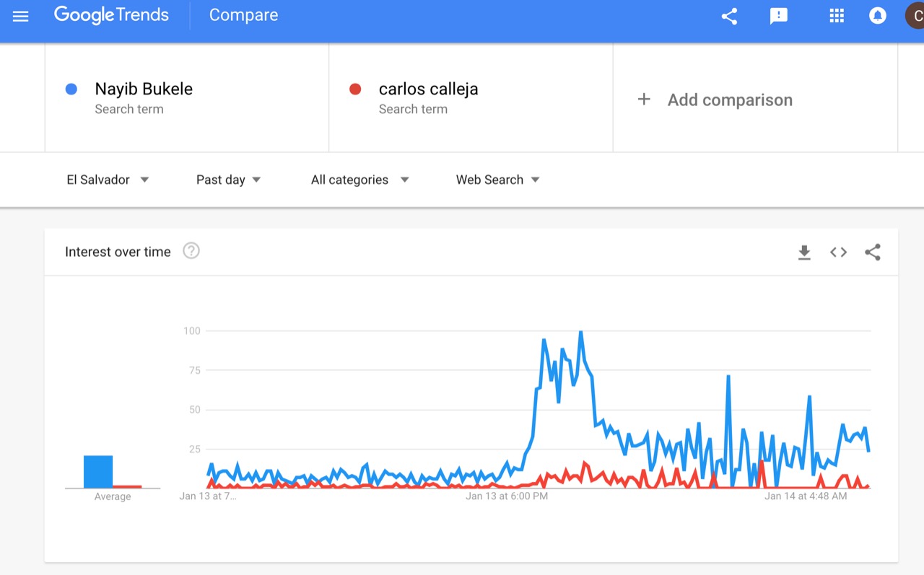Open the Web Search type dropdown
This screenshot has height=575, width=924.
(x=498, y=180)
